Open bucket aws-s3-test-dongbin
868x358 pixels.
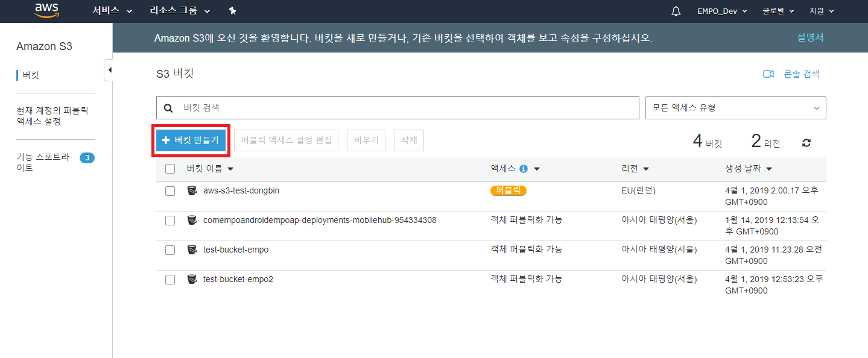(241, 190)
